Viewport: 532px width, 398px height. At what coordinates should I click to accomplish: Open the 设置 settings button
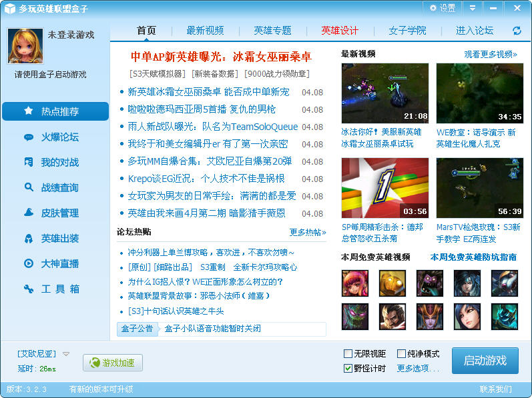point(443,8)
